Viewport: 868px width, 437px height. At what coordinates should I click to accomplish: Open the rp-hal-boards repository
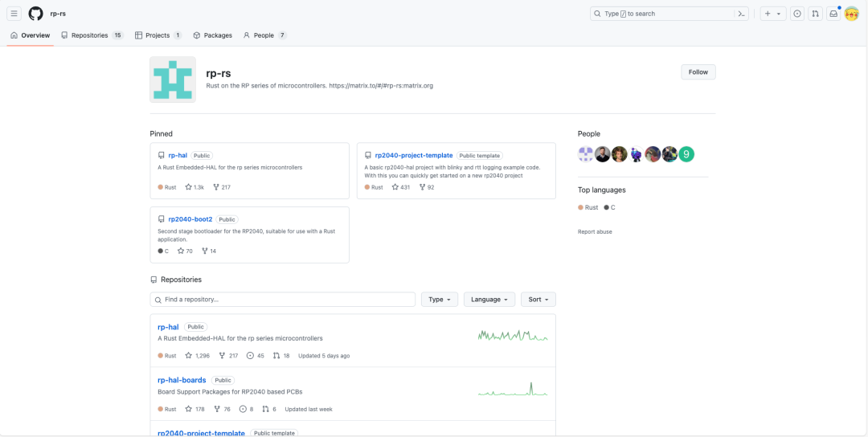182,380
